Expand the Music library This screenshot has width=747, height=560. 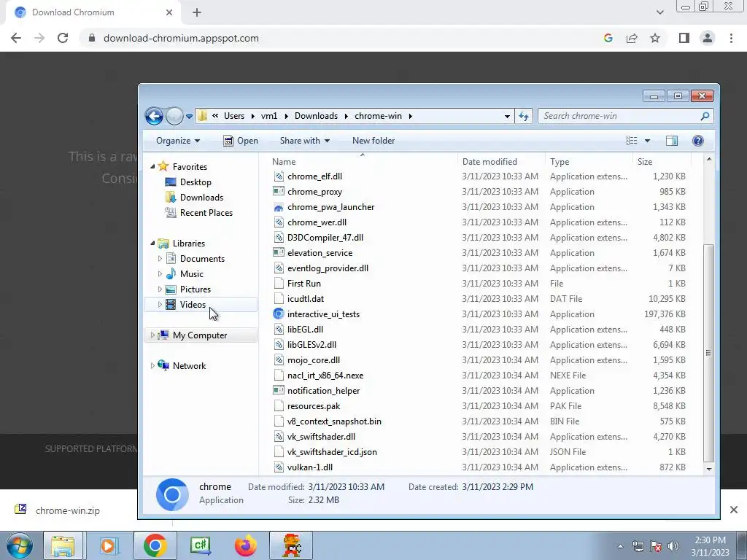coord(160,274)
